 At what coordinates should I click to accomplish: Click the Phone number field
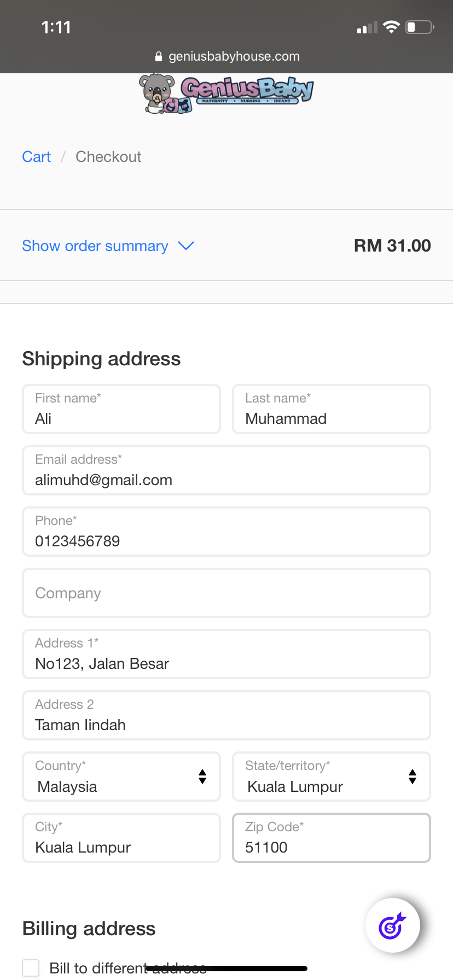pos(226,532)
